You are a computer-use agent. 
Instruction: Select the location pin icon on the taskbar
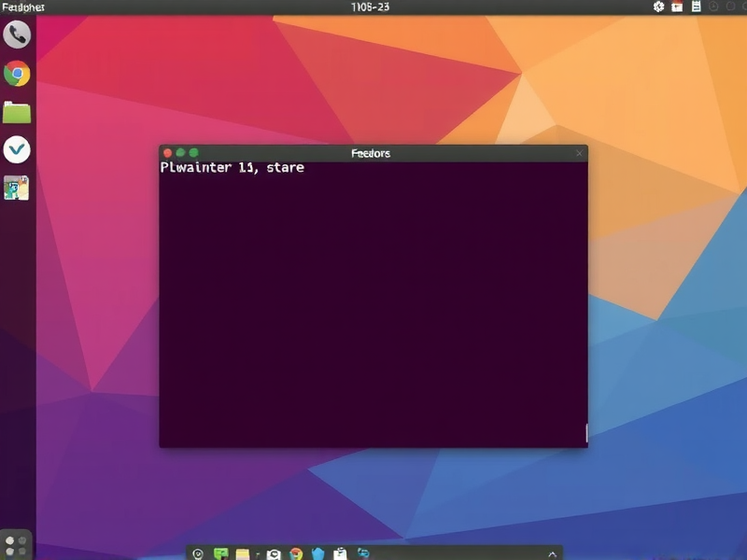coord(199,553)
